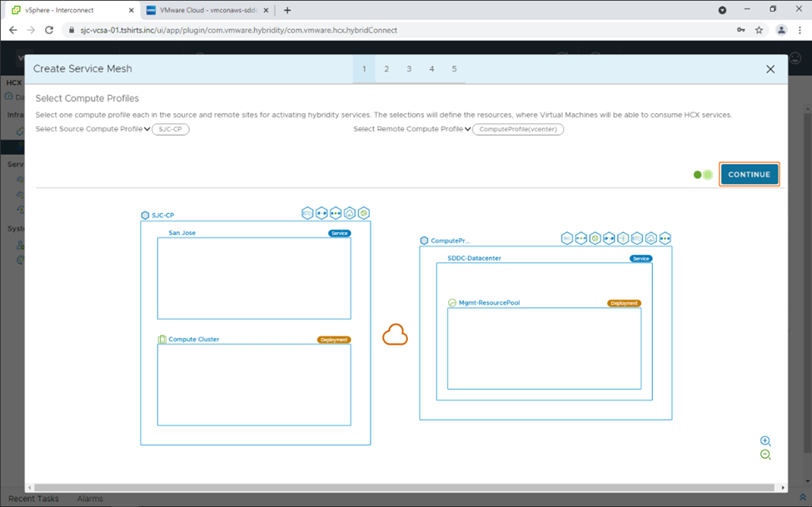Switch to VMware Cloud browser tab
This screenshot has width=812, height=507.
(208, 10)
